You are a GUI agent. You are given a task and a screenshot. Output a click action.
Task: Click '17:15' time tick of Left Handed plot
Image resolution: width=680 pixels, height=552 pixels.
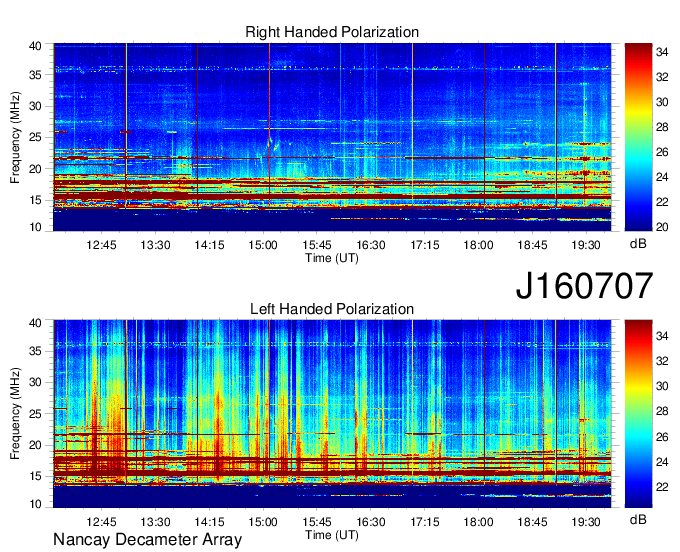pos(425,522)
